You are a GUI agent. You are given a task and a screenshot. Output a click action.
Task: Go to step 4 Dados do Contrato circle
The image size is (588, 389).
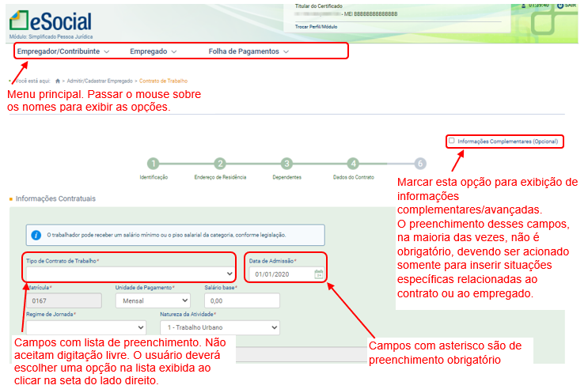(x=353, y=164)
